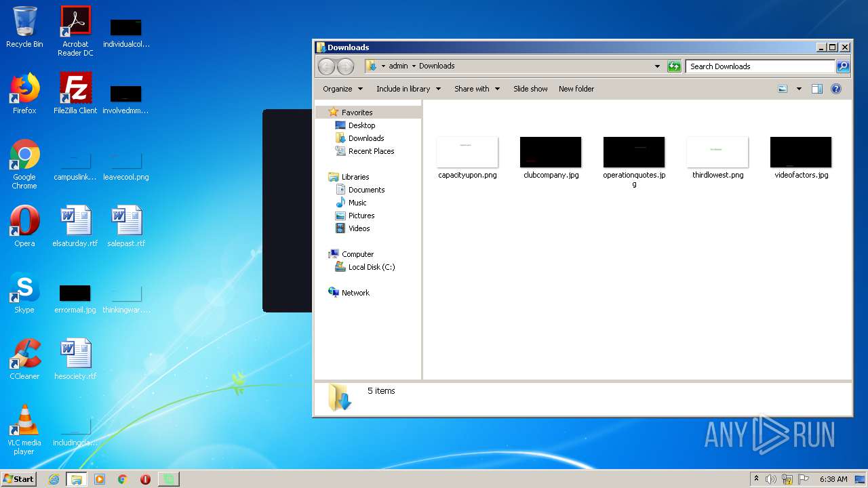Open Downloads in the Favorites list
The image size is (868, 488).
pos(366,138)
